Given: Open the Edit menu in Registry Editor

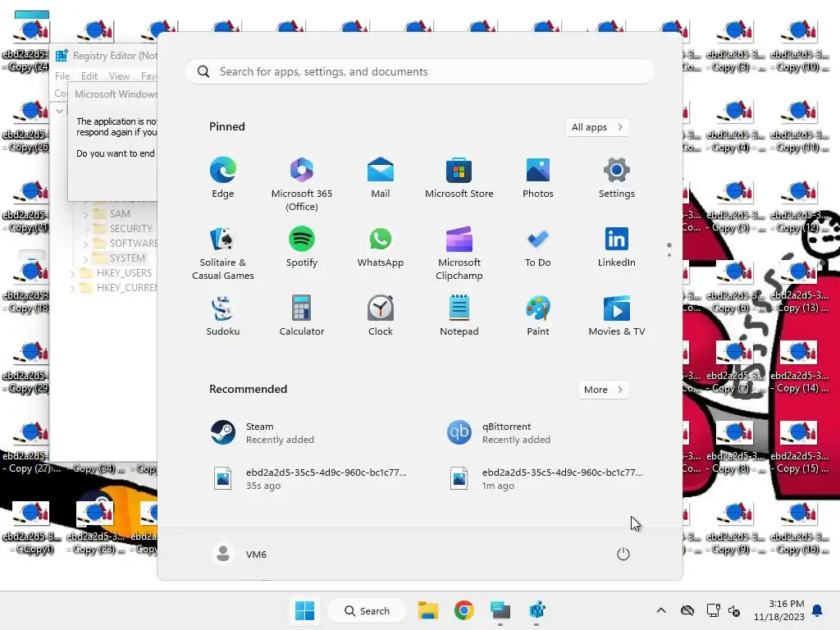Looking at the screenshot, I should [89, 76].
